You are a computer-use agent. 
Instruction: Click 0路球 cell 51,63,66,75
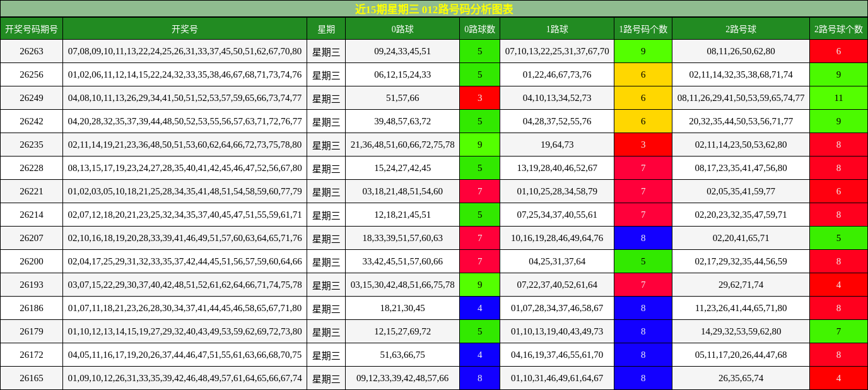coord(402,355)
